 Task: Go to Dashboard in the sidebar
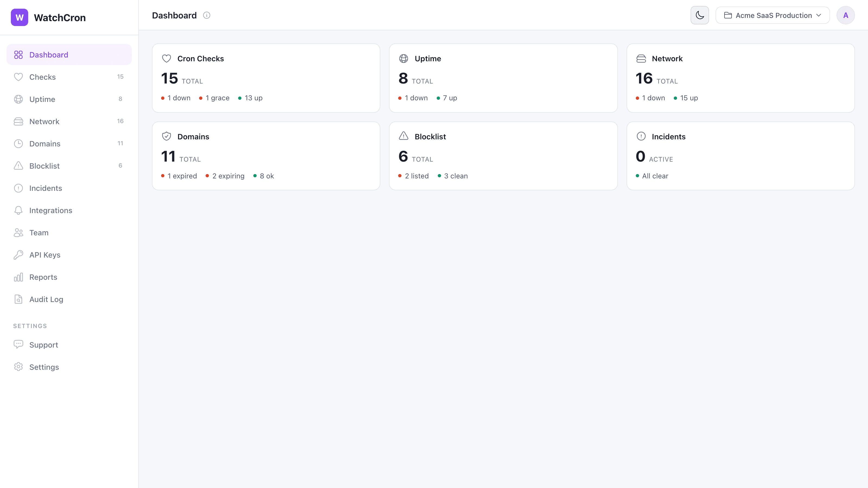[69, 54]
